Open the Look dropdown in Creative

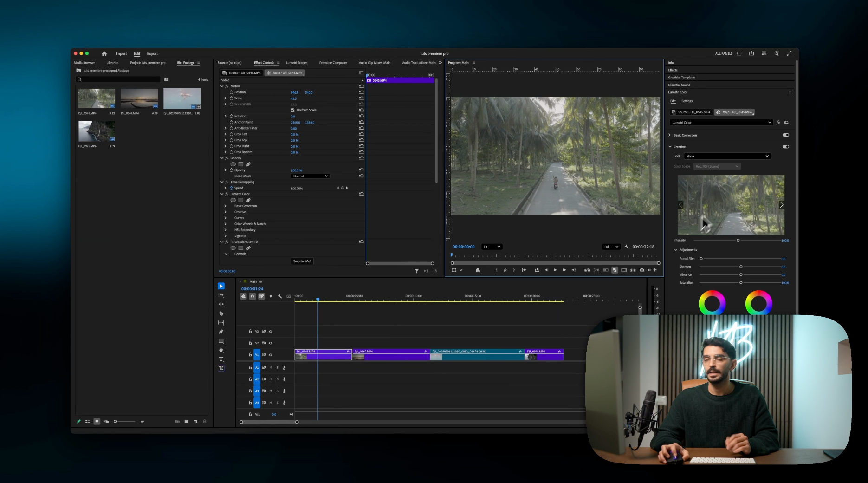tap(727, 156)
